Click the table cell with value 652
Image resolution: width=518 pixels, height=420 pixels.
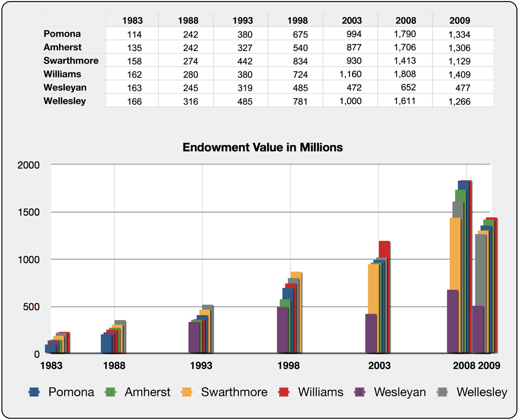pos(405,87)
